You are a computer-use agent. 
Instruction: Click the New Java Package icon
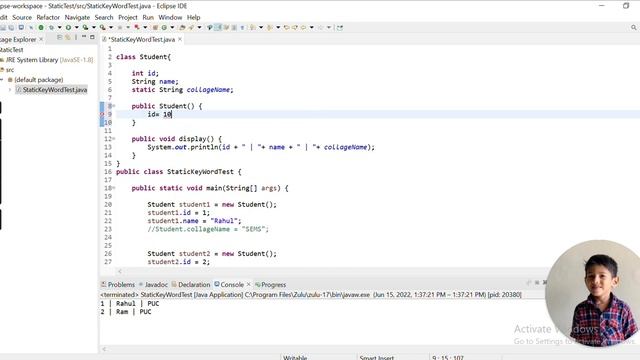point(155,27)
